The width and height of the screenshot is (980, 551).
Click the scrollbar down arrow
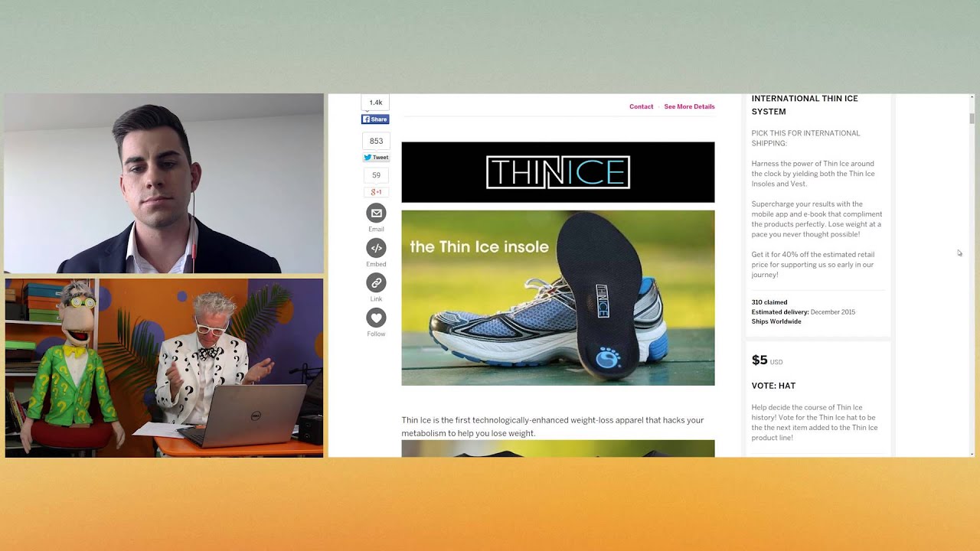coord(972,454)
